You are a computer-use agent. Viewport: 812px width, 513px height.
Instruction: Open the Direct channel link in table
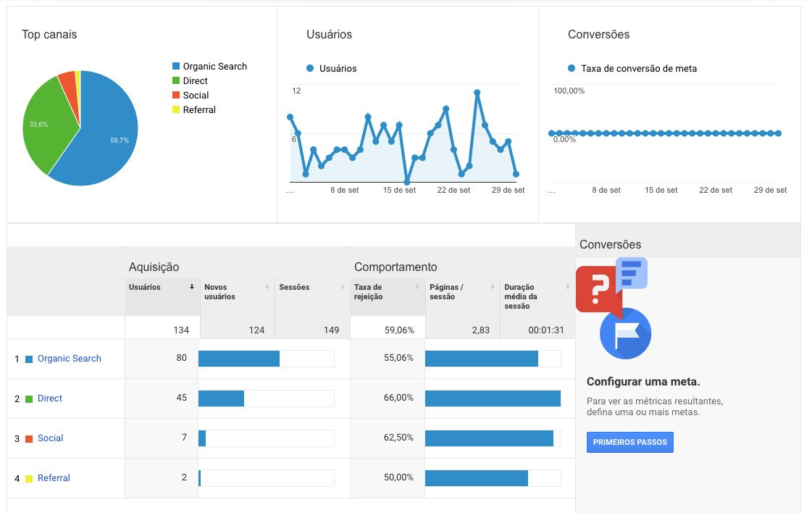click(50, 399)
